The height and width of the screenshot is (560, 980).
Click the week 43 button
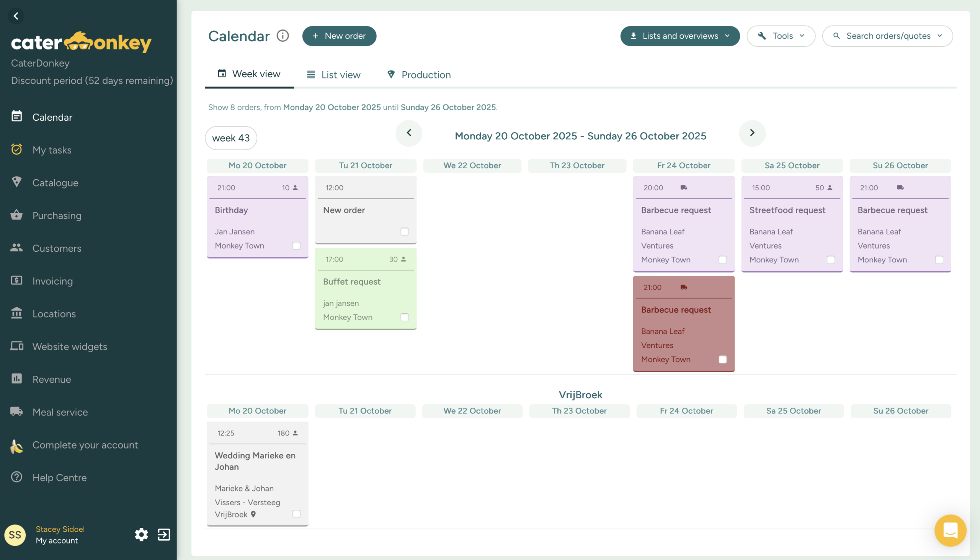(231, 138)
